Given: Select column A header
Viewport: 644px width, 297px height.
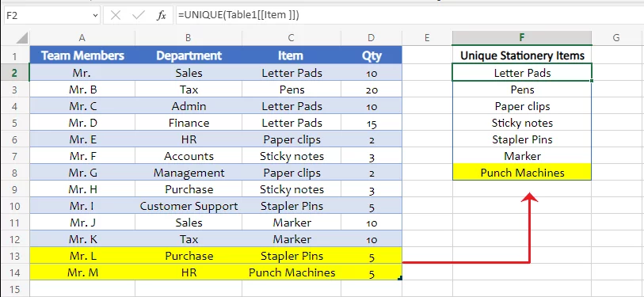Looking at the screenshot, I should pyautogui.click(x=82, y=38).
